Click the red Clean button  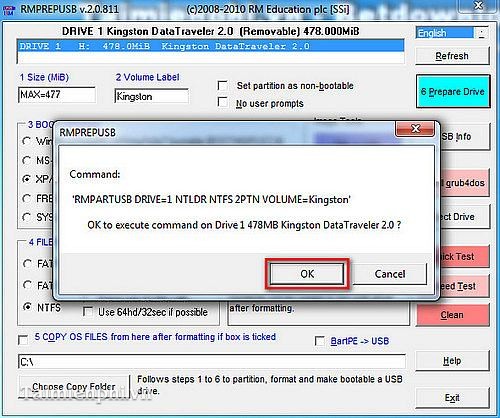pos(452,315)
